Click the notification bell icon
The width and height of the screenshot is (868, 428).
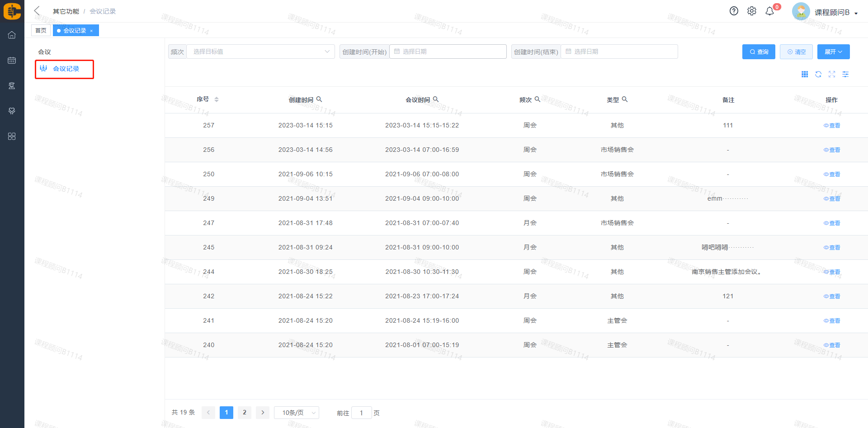point(769,11)
